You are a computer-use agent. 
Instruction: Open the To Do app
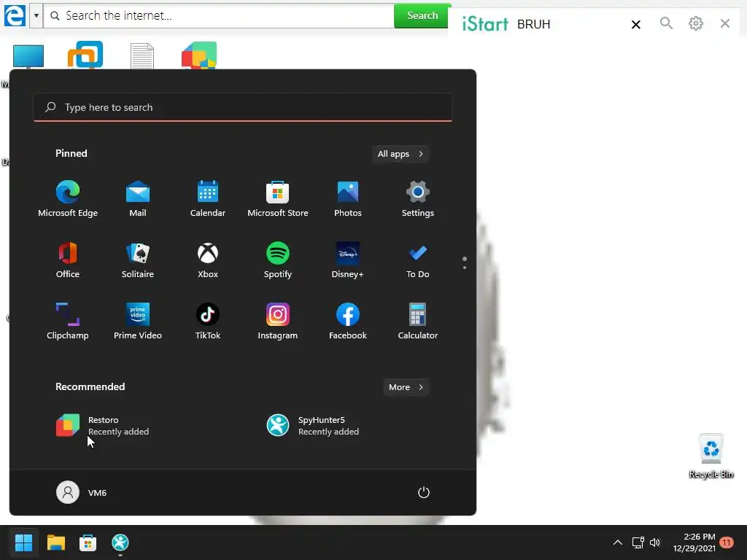click(x=418, y=260)
